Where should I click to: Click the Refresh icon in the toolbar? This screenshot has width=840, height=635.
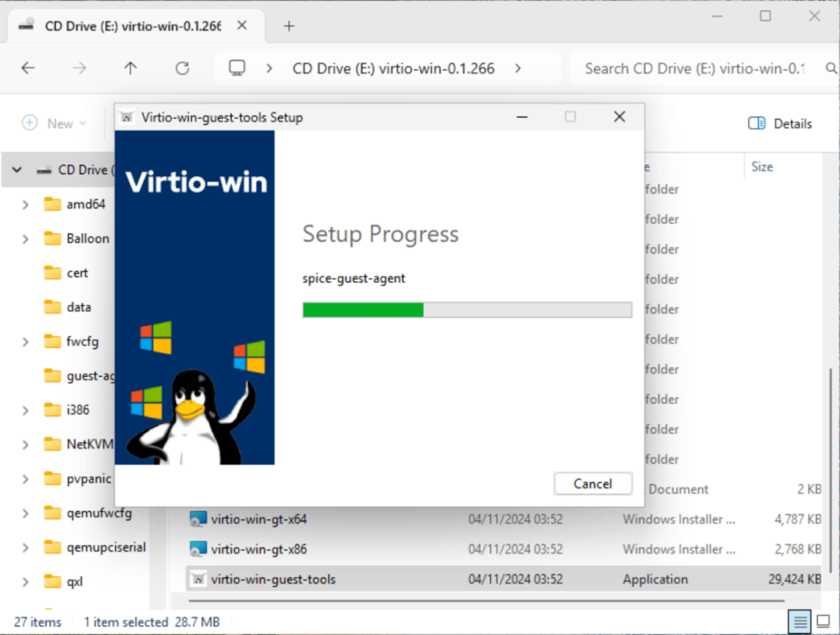[182, 68]
